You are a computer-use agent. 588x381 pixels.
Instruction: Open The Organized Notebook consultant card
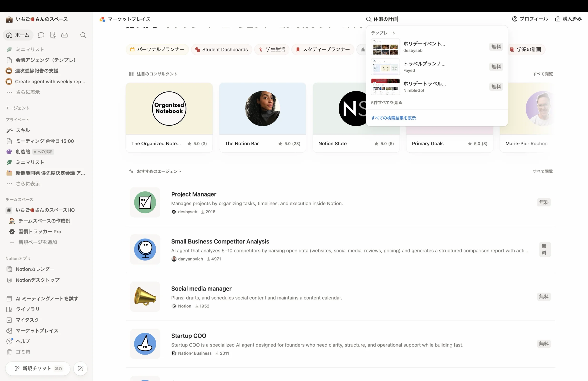(169, 118)
